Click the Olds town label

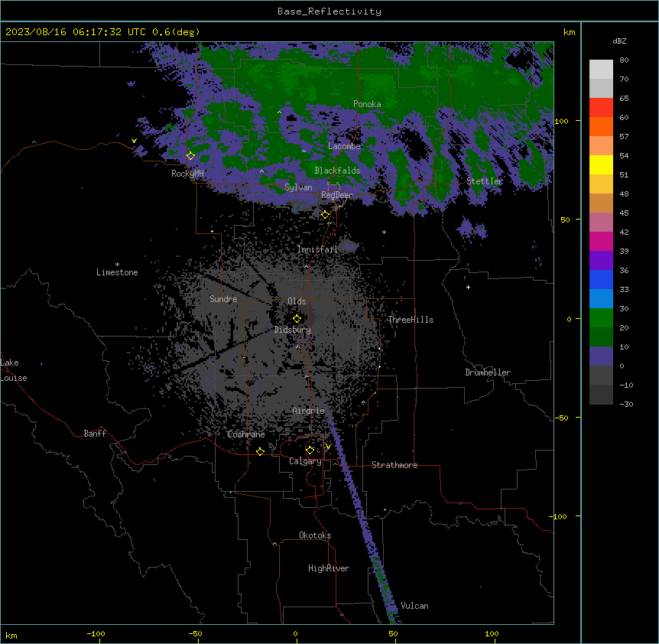click(297, 301)
